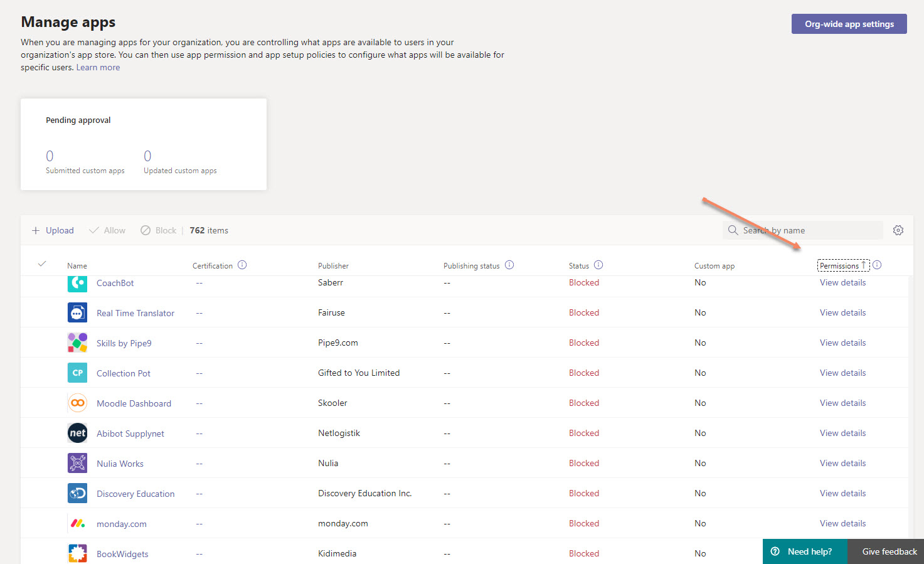
Task: Click Blocked status in Moodle Dashboard row
Action: pos(584,403)
